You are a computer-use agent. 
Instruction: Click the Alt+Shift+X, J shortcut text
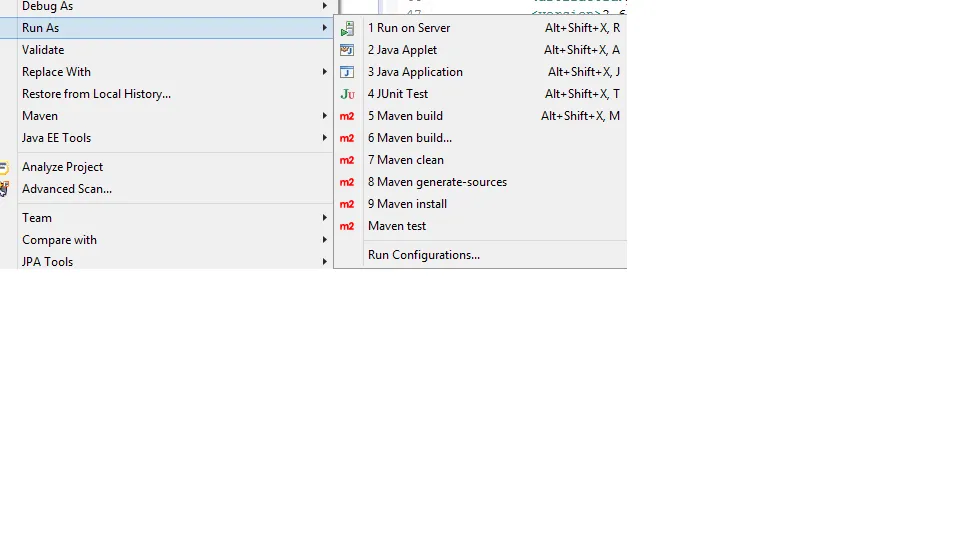tap(584, 72)
